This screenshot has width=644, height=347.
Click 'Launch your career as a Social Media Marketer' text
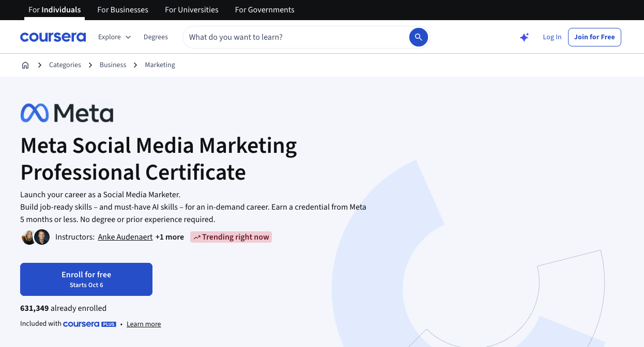pyautogui.click(x=100, y=195)
